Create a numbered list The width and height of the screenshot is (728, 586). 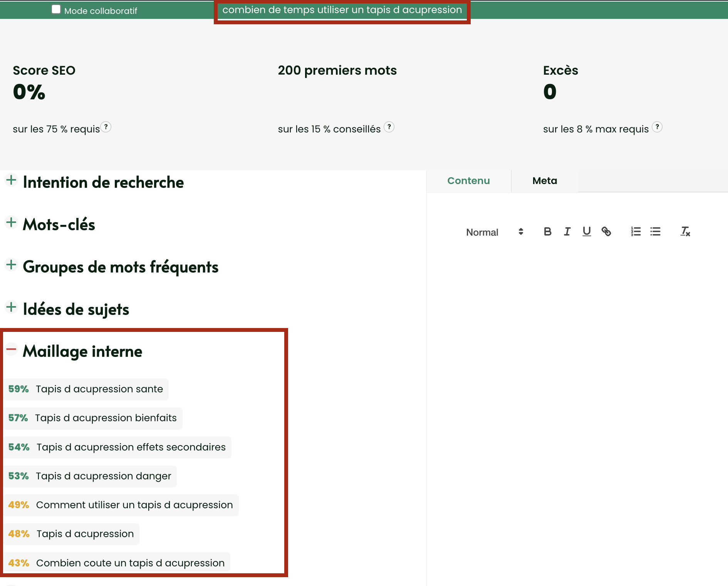[636, 231]
